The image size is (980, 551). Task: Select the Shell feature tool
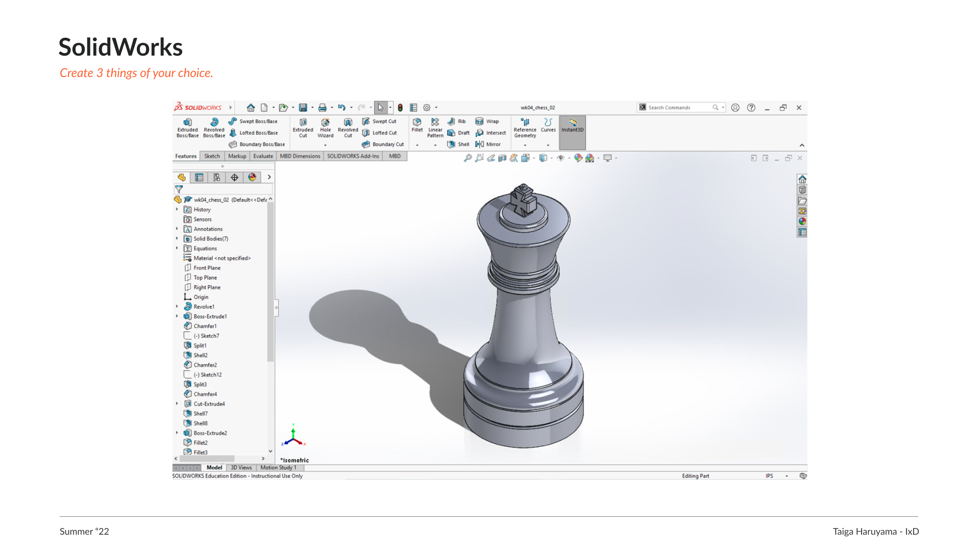click(458, 144)
